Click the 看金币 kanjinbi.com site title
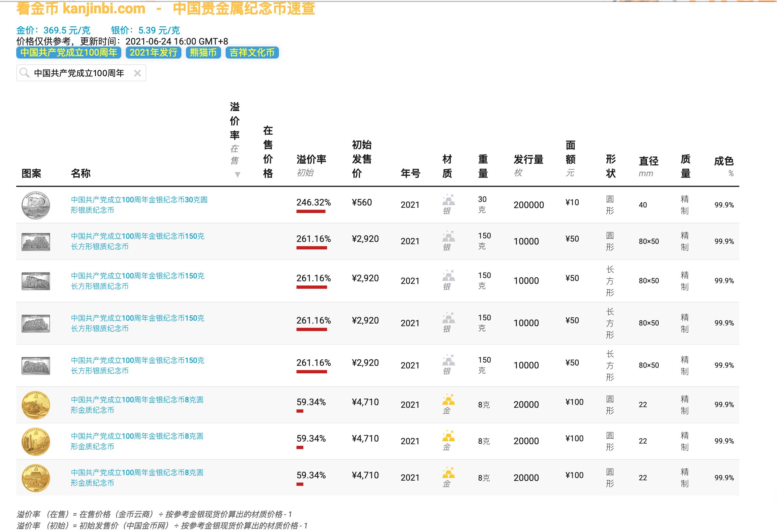The height and width of the screenshot is (532, 777). (x=81, y=9)
